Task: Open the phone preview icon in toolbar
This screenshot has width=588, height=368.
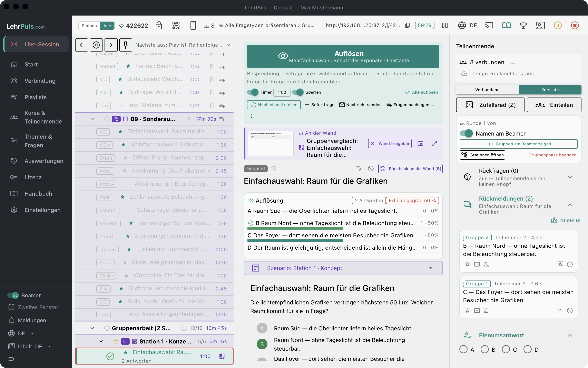Action: click(193, 25)
